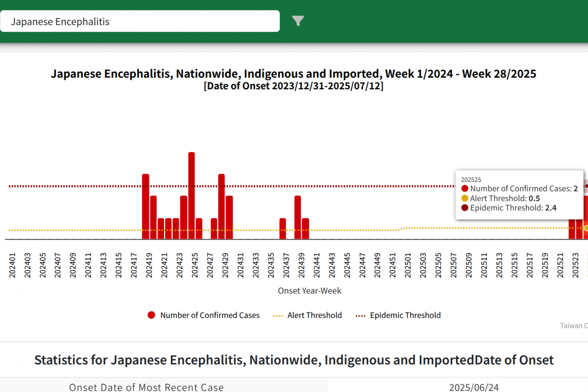Screen dimensions: 588x392
Task: Select the Onset Date of Most Recent Case row
Action: pos(147,387)
